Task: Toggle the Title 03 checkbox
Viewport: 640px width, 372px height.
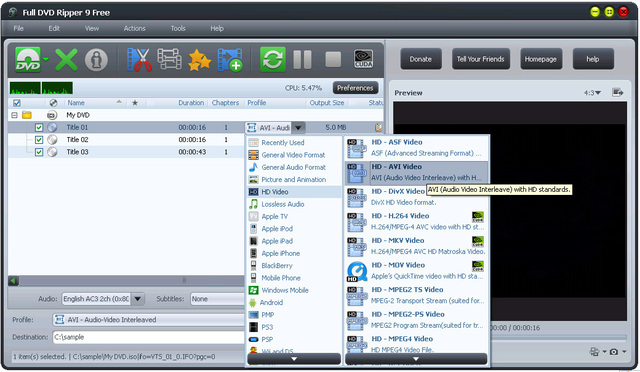Action: [39, 152]
